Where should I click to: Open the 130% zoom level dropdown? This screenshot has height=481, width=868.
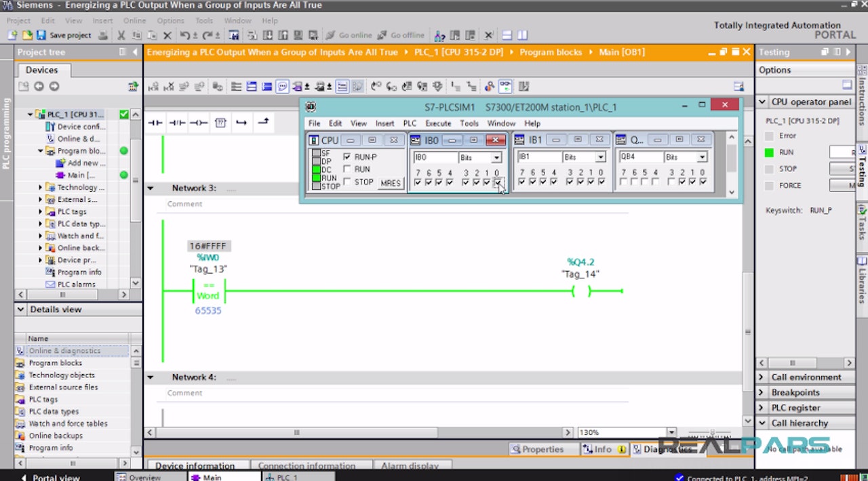671,432
